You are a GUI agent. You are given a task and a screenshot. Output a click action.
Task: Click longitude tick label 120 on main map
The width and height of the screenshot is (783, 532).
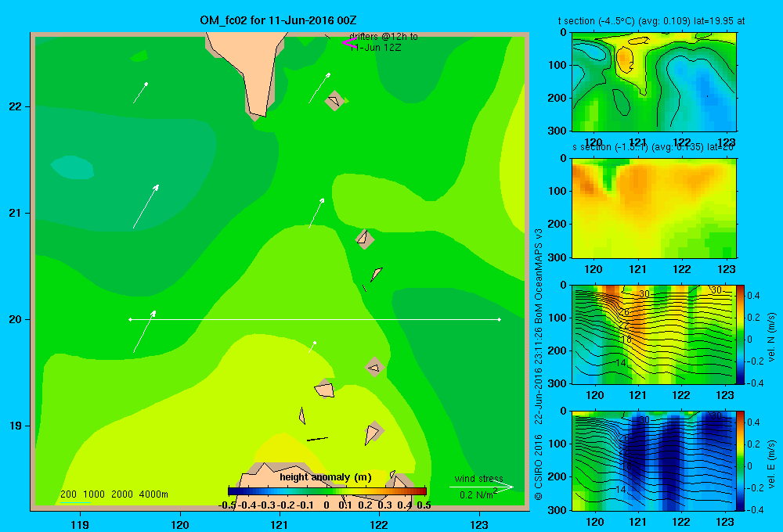tap(180, 524)
